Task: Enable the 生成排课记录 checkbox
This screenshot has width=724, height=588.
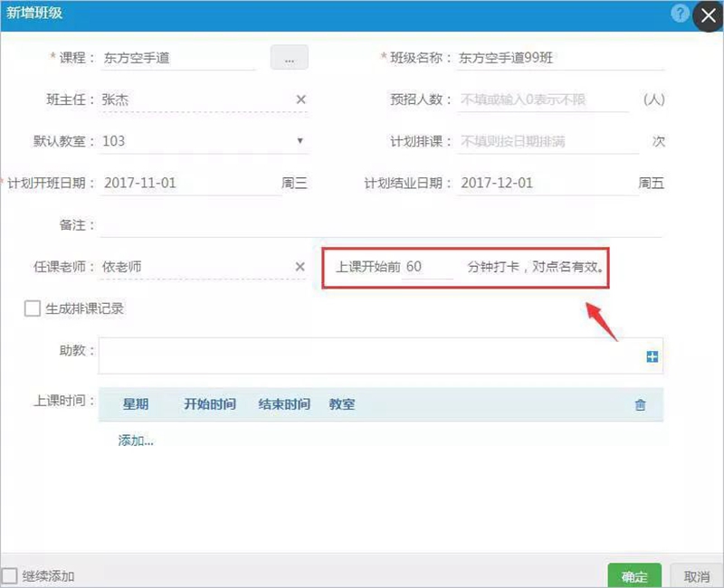Action: click(x=33, y=309)
